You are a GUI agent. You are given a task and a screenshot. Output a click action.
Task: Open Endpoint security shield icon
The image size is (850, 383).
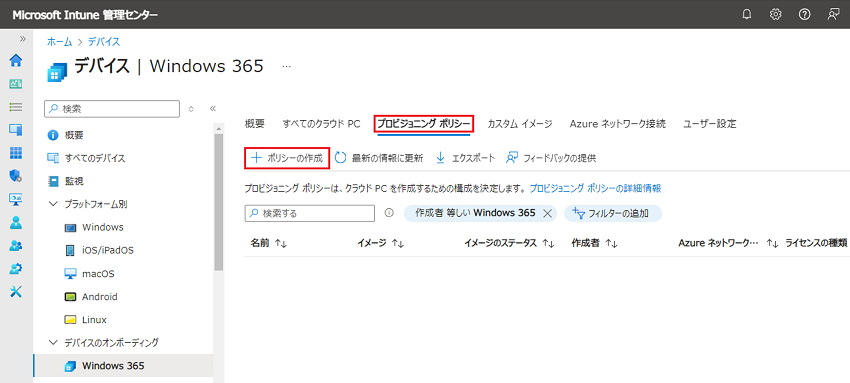click(x=16, y=176)
